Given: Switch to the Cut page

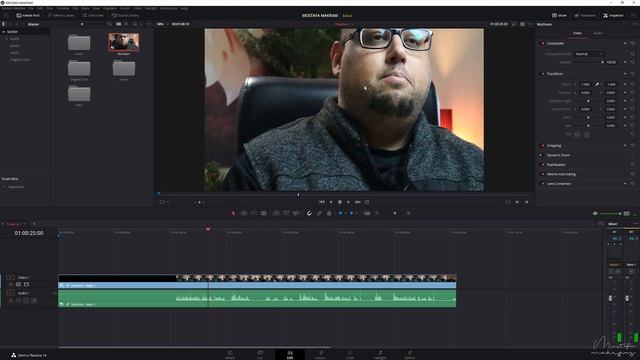Looking at the screenshot, I should [260, 354].
